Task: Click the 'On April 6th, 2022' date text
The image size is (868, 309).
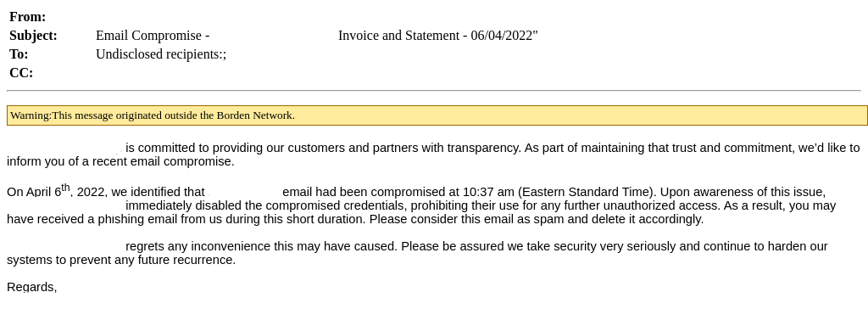Action: pos(56,191)
